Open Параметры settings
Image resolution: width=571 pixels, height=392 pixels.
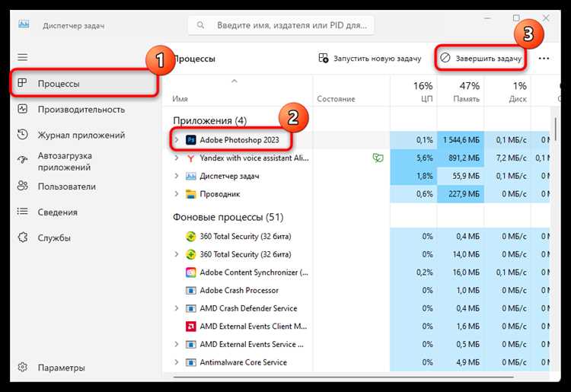click(x=85, y=368)
